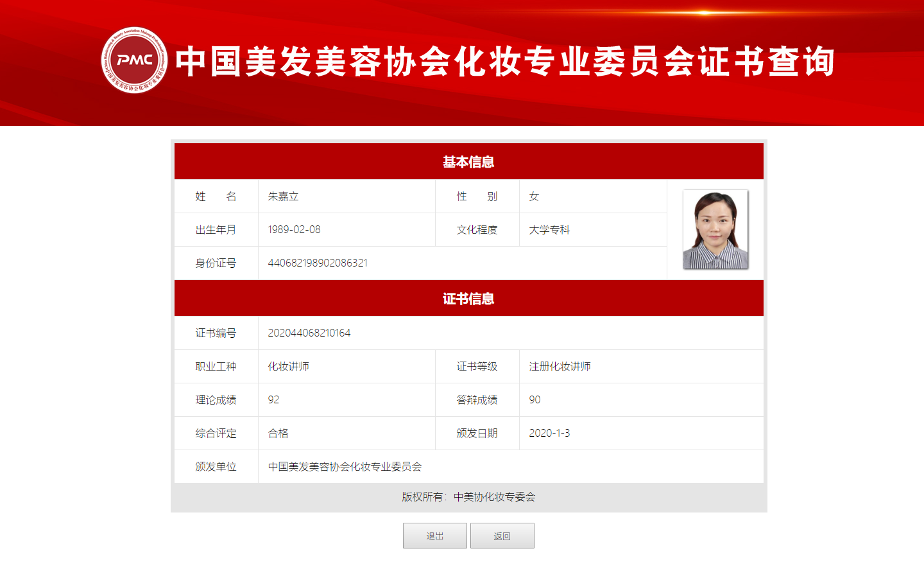924x578 pixels.
Task: Click the 出生年月 field label
Action: coord(216,230)
